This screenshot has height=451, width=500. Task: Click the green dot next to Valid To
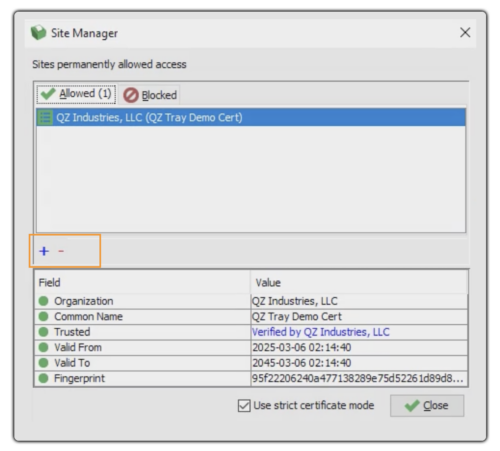coord(43,363)
